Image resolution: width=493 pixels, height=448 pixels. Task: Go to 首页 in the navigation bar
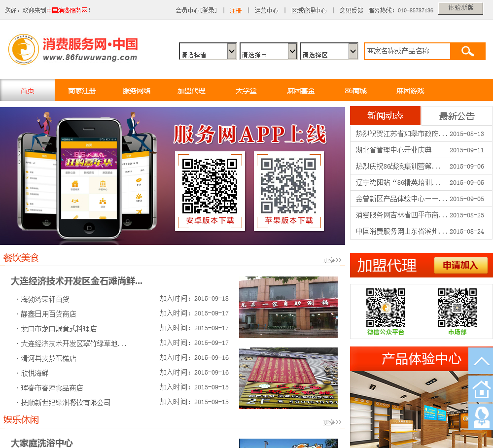point(27,91)
